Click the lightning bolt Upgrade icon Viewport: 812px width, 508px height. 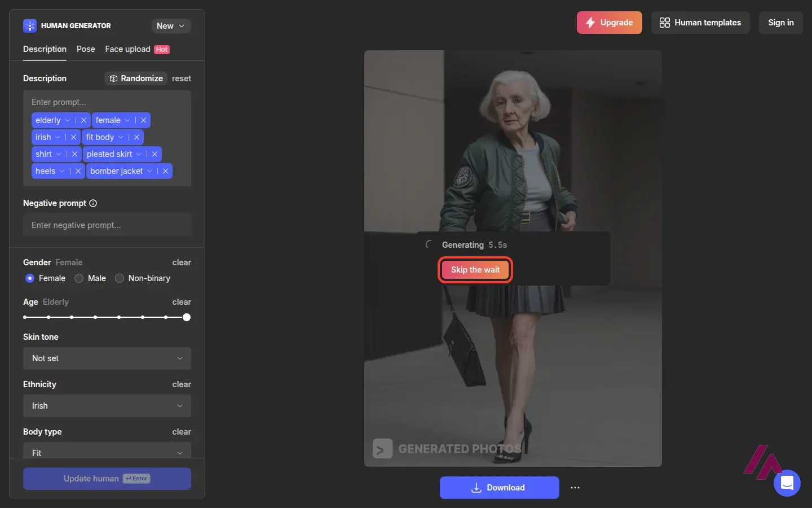click(590, 23)
